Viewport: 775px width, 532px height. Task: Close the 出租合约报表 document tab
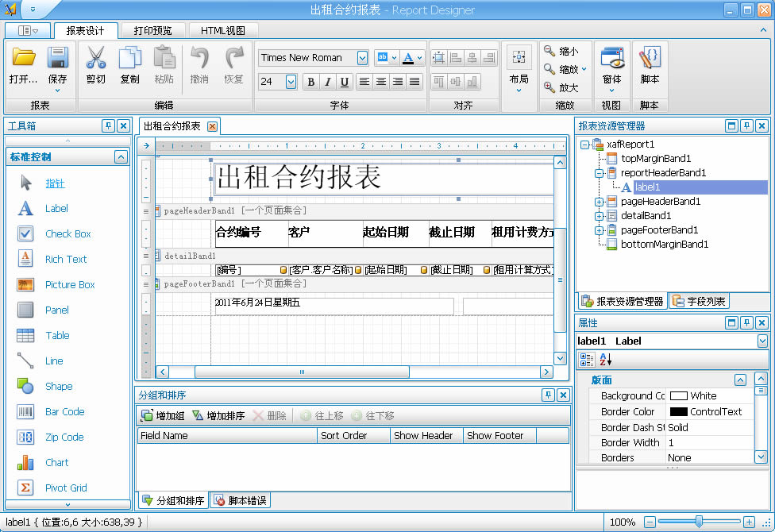coord(212,126)
